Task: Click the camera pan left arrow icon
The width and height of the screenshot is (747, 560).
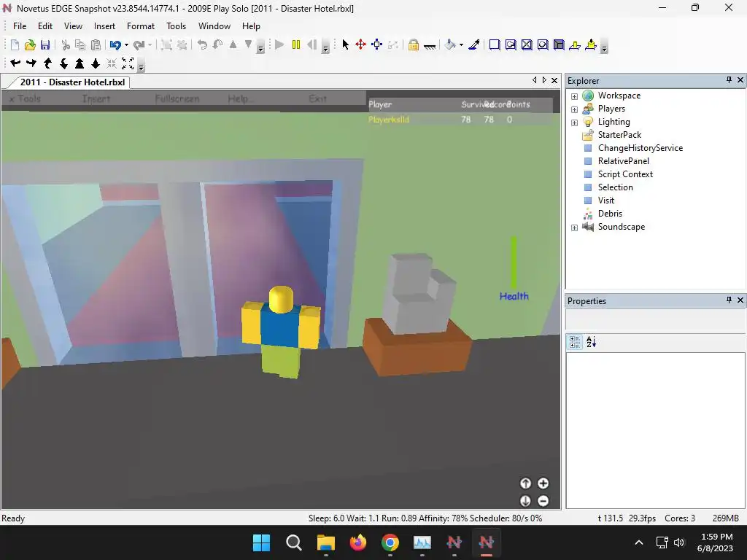Action: [x=15, y=63]
